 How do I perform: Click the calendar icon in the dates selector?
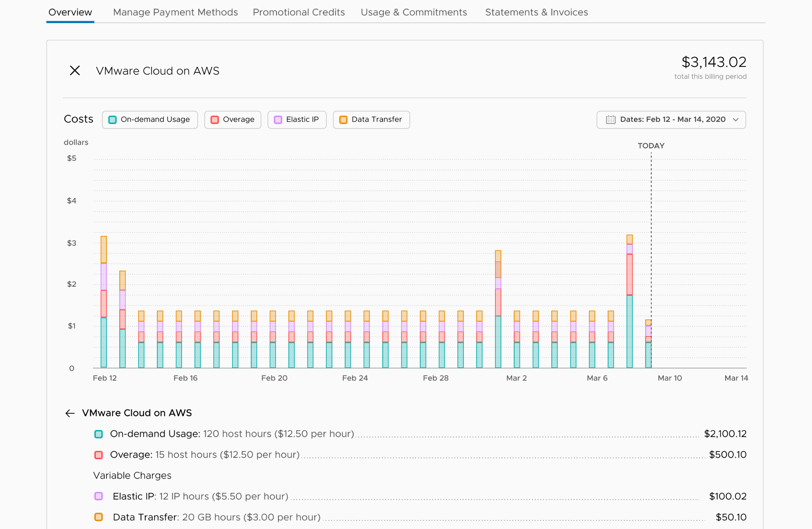point(610,120)
